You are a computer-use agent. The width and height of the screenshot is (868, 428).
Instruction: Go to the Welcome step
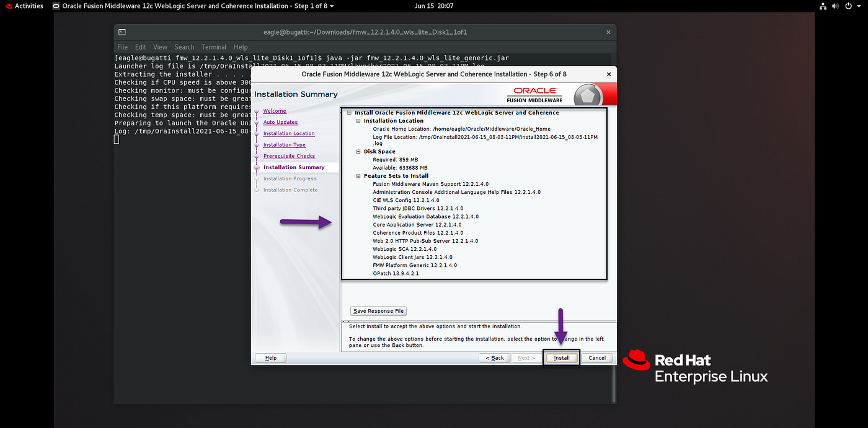[x=275, y=111]
